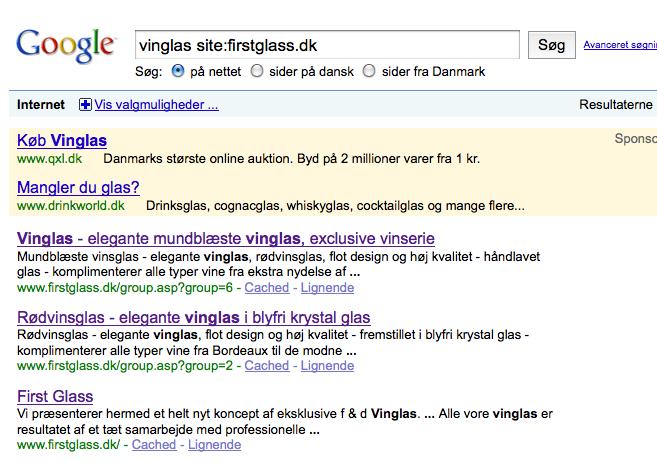Open the 'Mangler du glas?' ad link
This screenshot has height=463, width=657.
78,187
